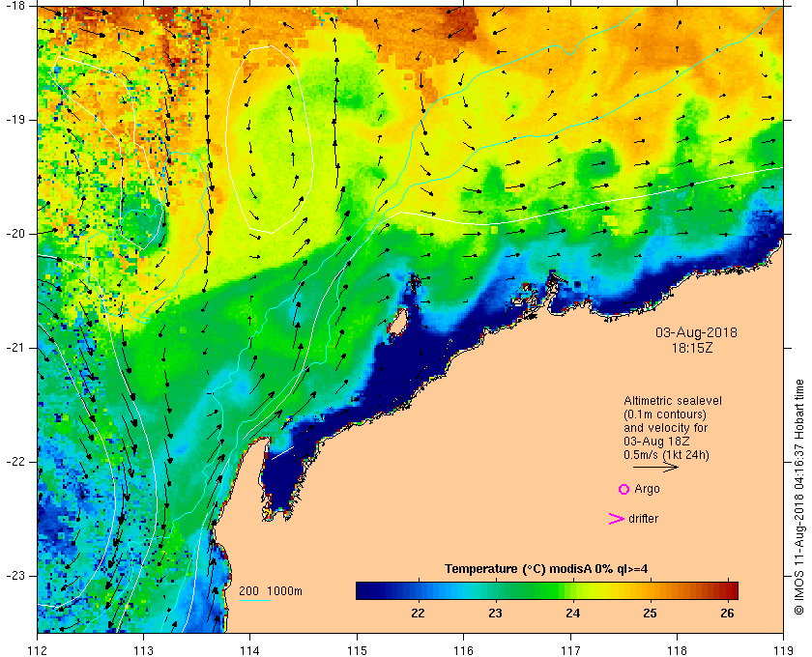The image size is (812, 657).
Task: Click the latitude axis label -18
Action: (15, 6)
